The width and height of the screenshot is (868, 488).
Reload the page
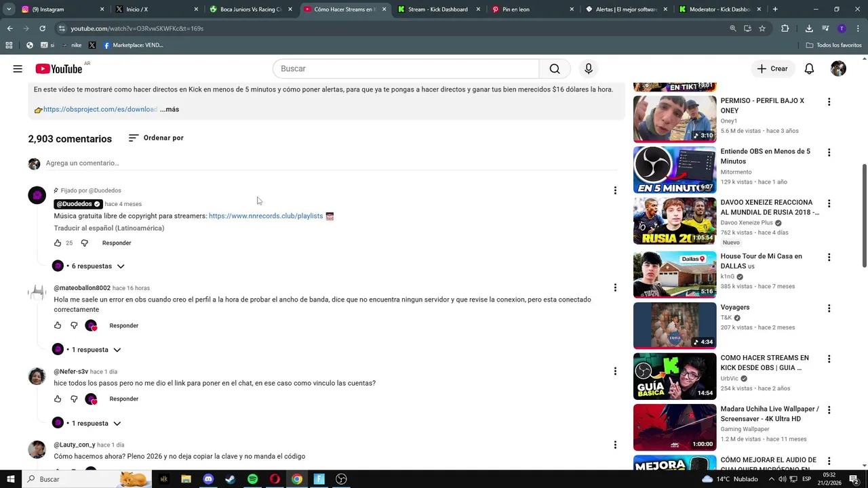42,28
